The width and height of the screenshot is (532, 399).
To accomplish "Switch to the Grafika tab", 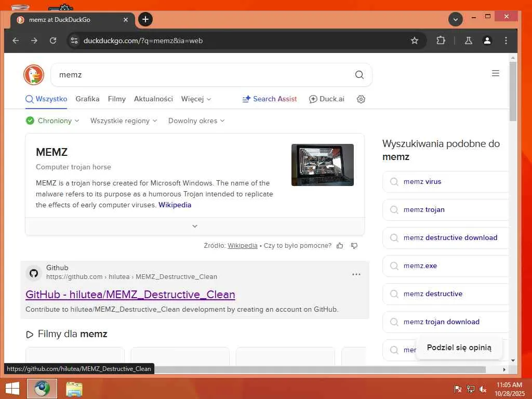I will pos(87,99).
